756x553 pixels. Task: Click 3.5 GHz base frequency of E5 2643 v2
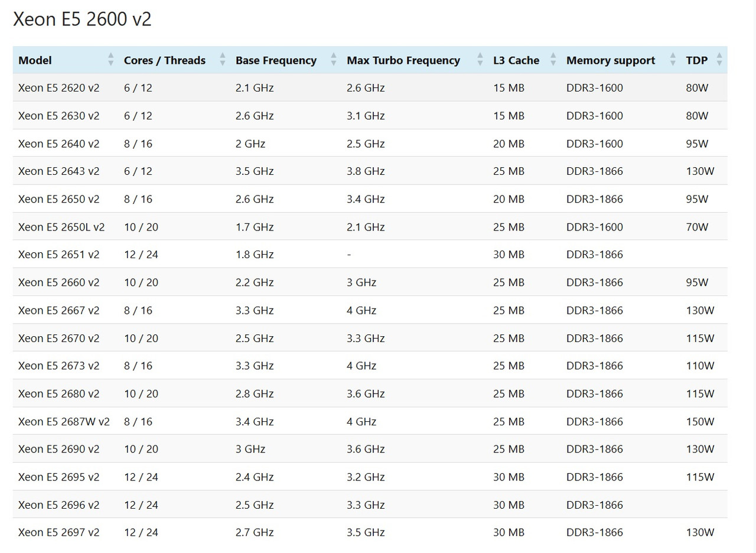(x=255, y=171)
